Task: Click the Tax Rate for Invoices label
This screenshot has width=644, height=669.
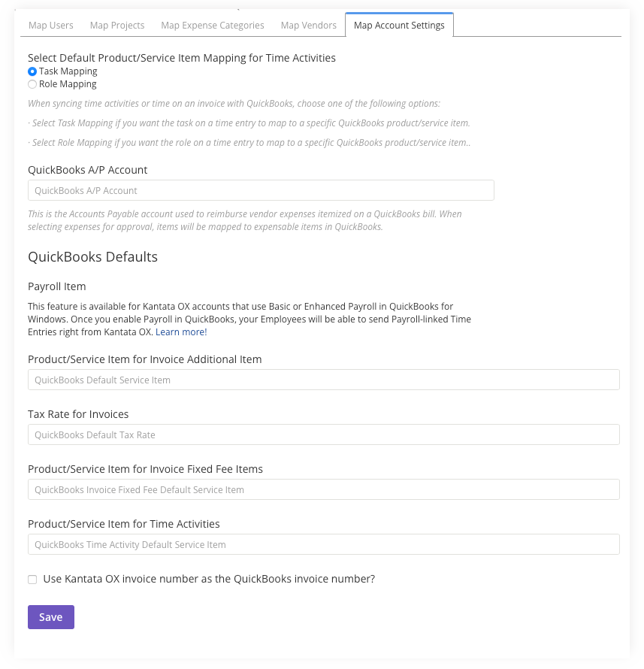Action: click(78, 414)
